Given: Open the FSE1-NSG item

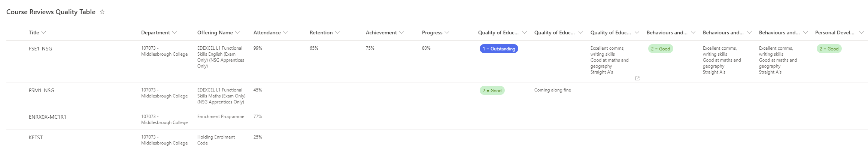Looking at the screenshot, I should point(40,49).
